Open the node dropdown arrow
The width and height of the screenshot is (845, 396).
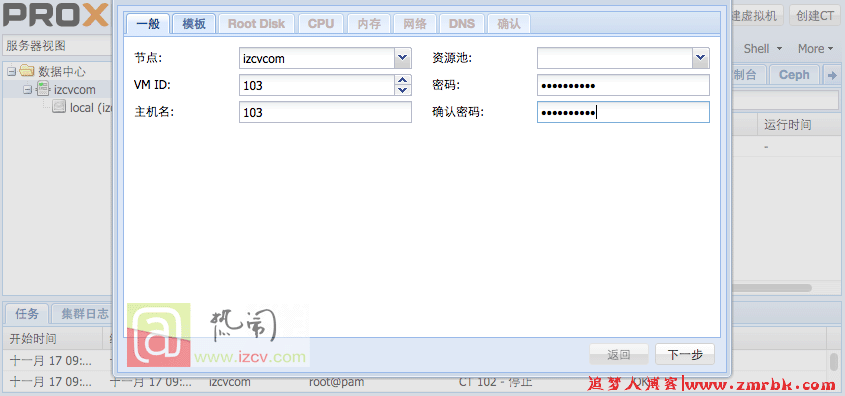click(403, 58)
